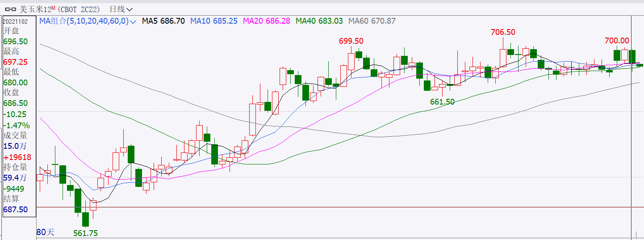Click the MA10 685.25 legend label
The image size is (644, 240).
pos(214,21)
